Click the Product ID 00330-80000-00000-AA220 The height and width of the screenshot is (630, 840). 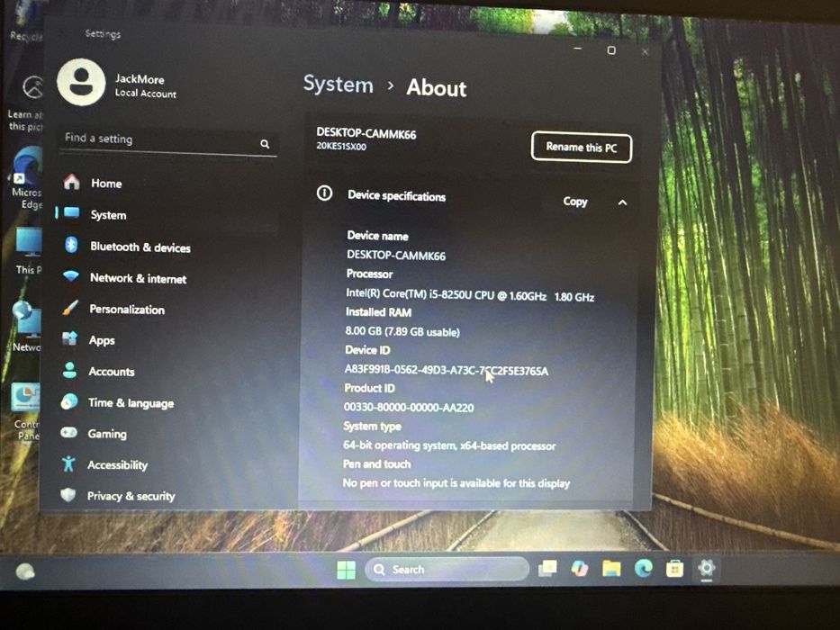409,407
